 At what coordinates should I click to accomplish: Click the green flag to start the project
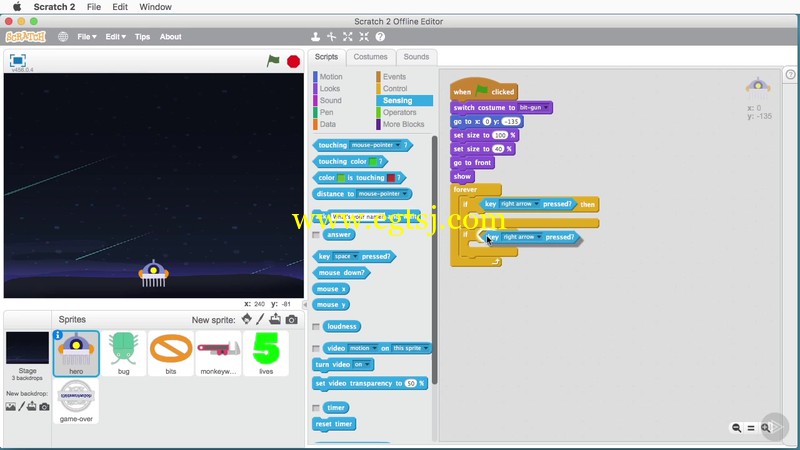click(x=273, y=61)
